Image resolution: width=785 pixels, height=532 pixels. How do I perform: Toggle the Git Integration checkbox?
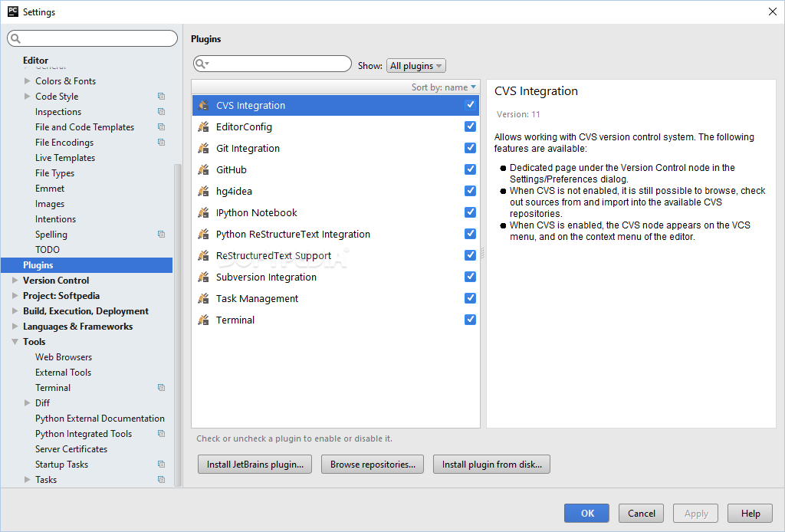point(470,148)
